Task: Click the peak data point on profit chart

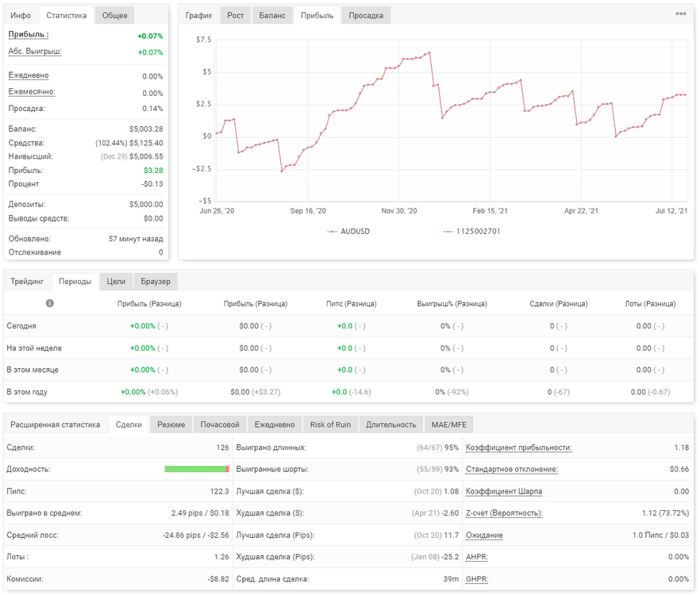Action: click(x=429, y=52)
